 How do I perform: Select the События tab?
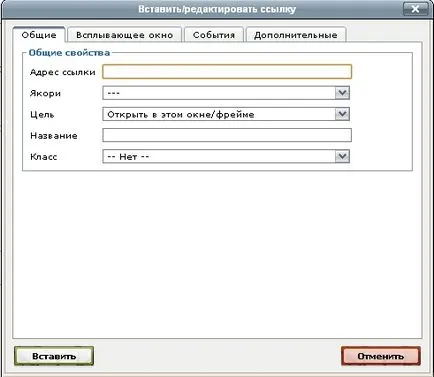click(214, 35)
